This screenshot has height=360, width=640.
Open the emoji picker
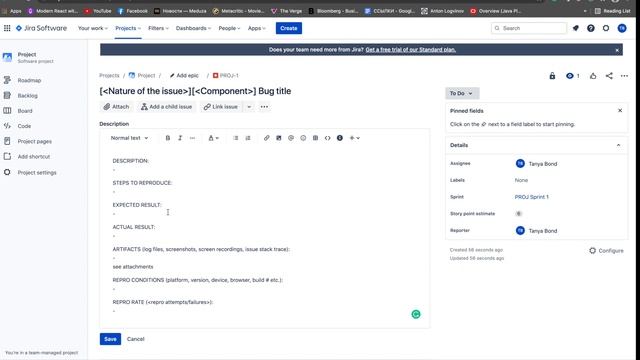coord(303,138)
